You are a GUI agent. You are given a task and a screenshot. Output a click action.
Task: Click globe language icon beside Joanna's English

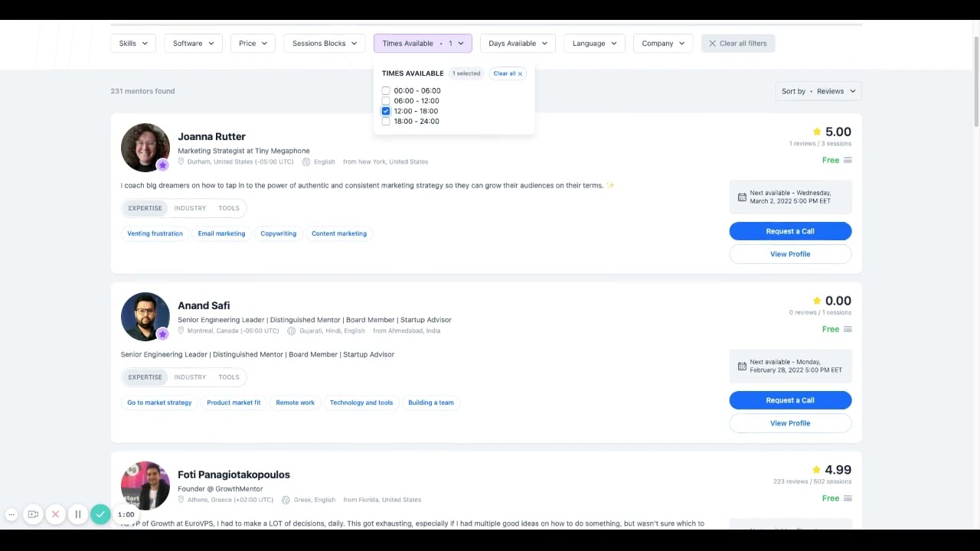(306, 162)
